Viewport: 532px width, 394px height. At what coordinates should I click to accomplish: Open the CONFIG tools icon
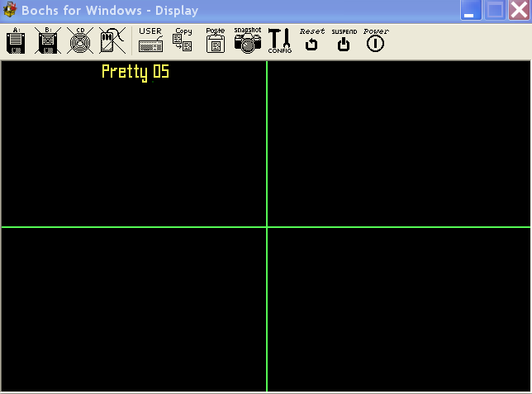coord(280,40)
